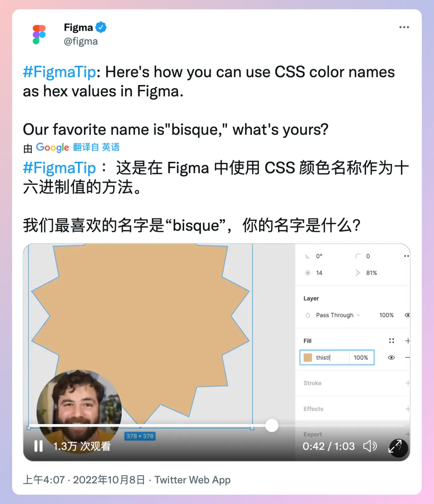Image resolution: width=434 pixels, height=504 pixels.
Task: Enter fullscreen video mode
Action: pyautogui.click(x=396, y=447)
